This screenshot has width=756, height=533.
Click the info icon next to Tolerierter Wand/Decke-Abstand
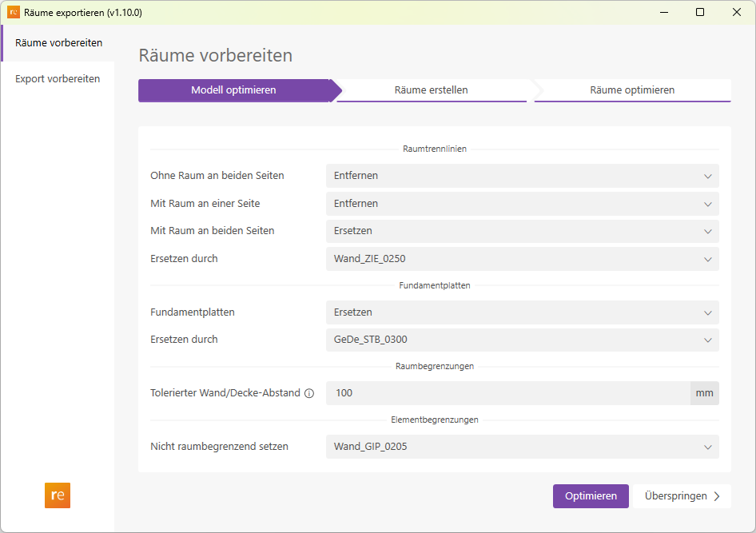(x=310, y=392)
